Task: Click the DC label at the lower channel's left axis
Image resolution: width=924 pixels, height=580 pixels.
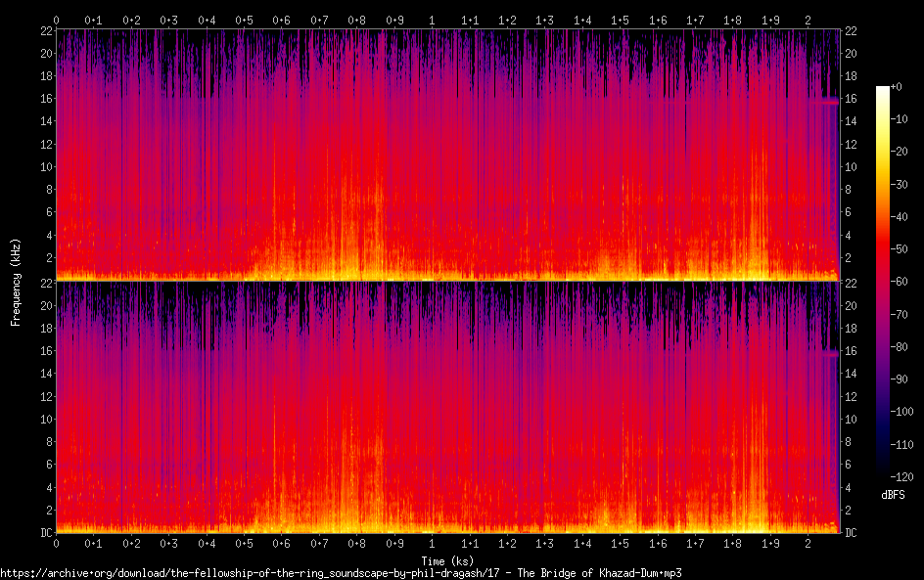Action: 43,533
